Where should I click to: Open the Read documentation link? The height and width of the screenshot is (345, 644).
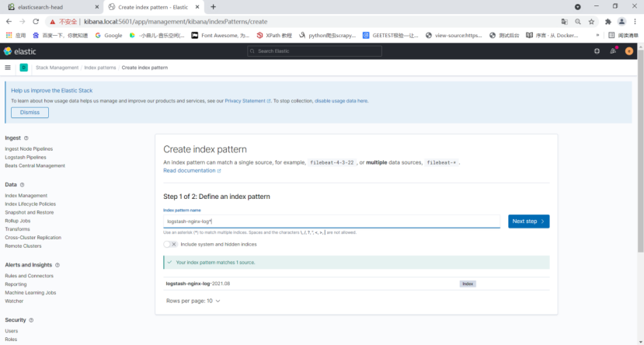click(192, 170)
